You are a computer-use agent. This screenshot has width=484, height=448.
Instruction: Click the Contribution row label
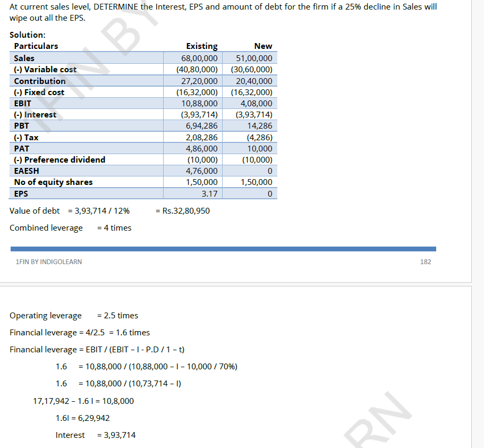pyautogui.click(x=40, y=81)
